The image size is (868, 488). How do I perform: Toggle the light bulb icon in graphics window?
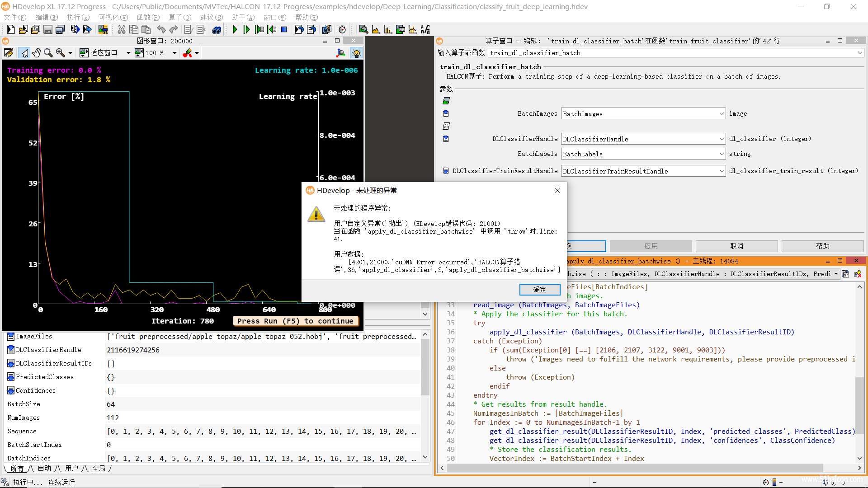click(x=357, y=53)
